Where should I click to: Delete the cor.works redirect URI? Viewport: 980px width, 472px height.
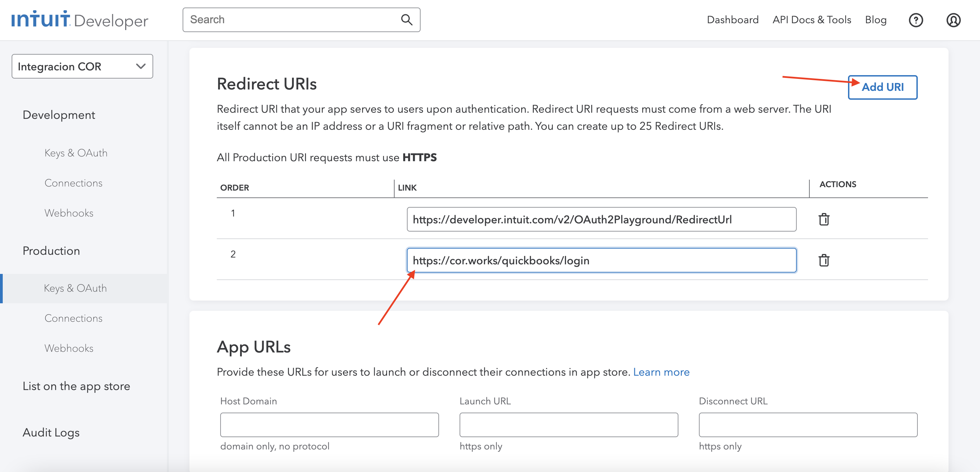[x=824, y=260]
